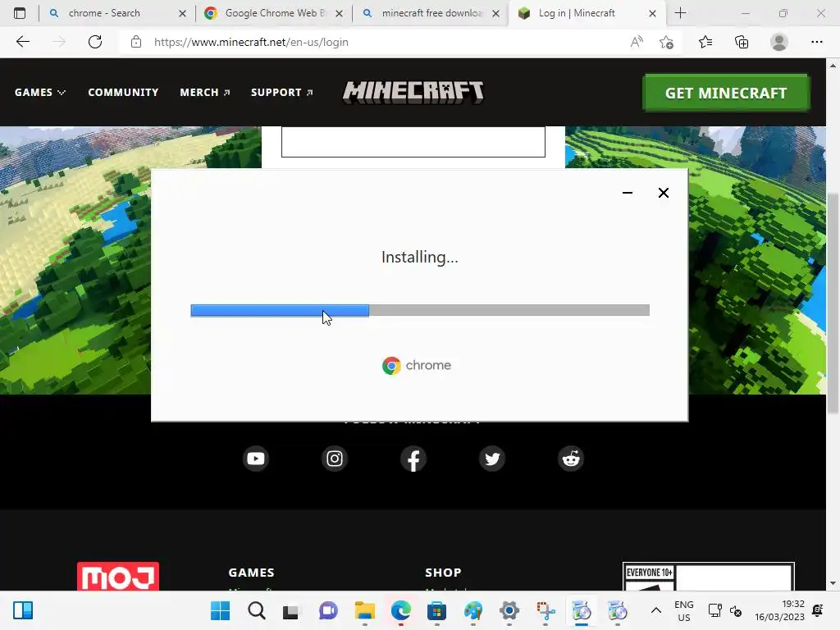
Task: Visit Minecraft's Facebook icon
Action: (413, 459)
